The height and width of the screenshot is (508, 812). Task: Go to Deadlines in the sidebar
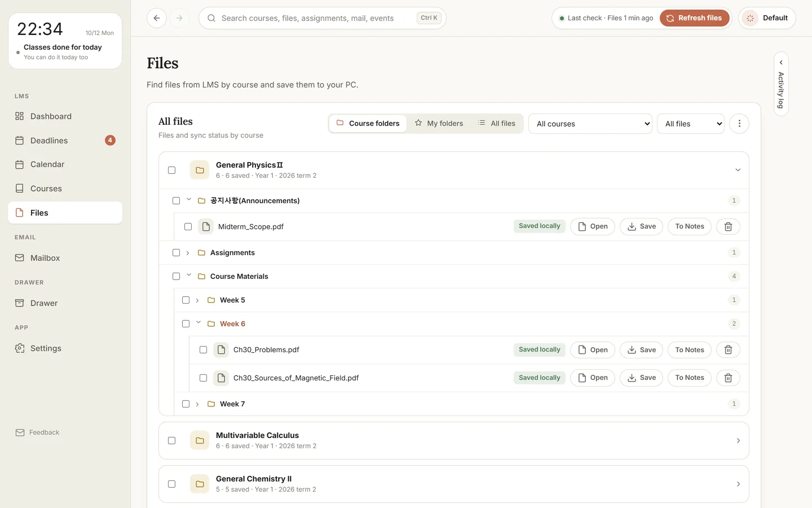tap(65, 141)
